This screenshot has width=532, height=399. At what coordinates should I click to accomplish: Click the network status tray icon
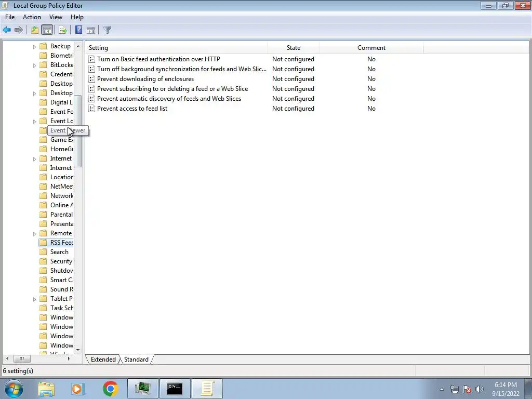(454, 389)
